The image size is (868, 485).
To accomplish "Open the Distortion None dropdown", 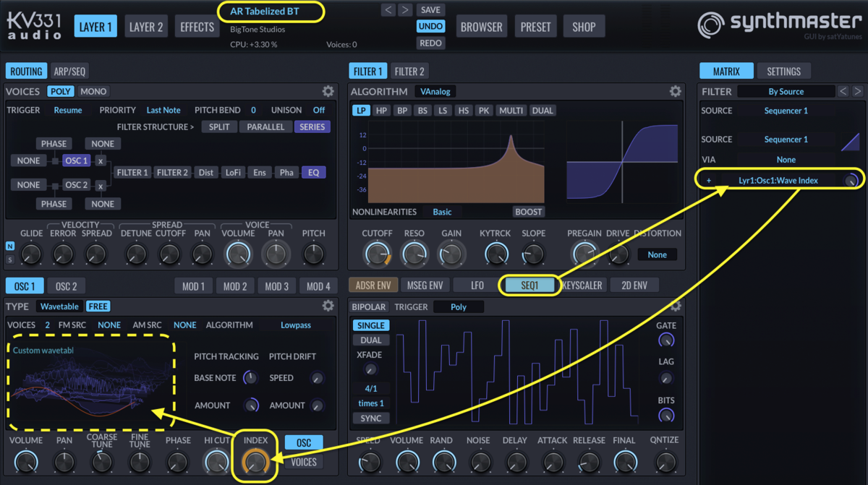I will (x=657, y=254).
